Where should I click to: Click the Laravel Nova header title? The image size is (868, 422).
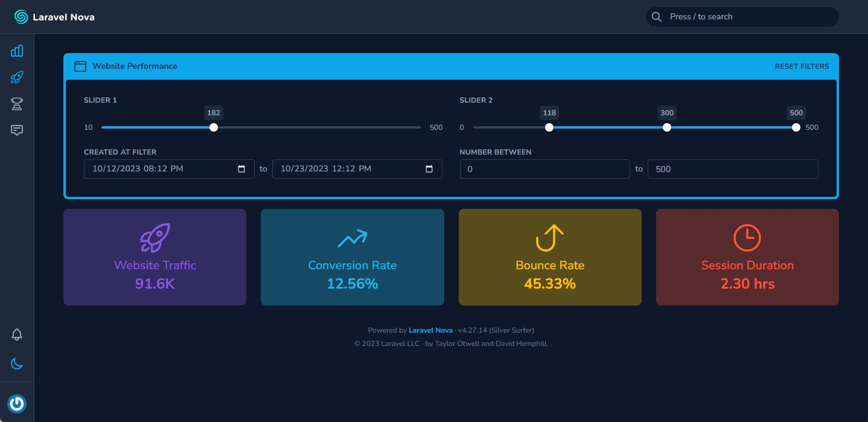[63, 17]
